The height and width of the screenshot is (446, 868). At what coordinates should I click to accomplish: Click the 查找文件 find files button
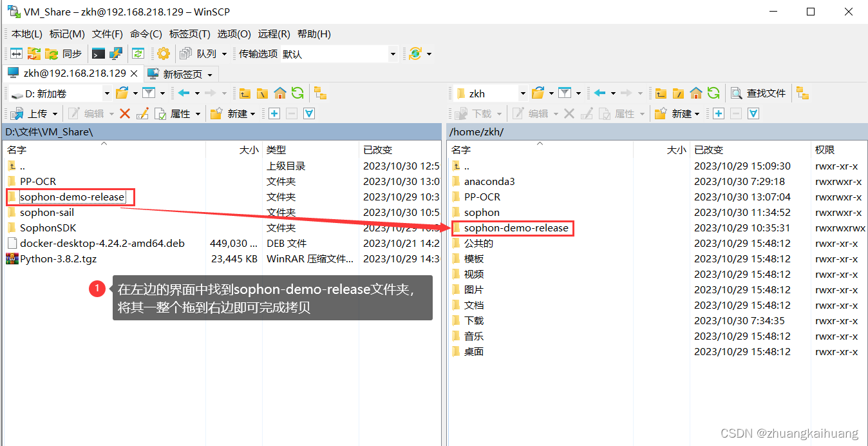[758, 93]
